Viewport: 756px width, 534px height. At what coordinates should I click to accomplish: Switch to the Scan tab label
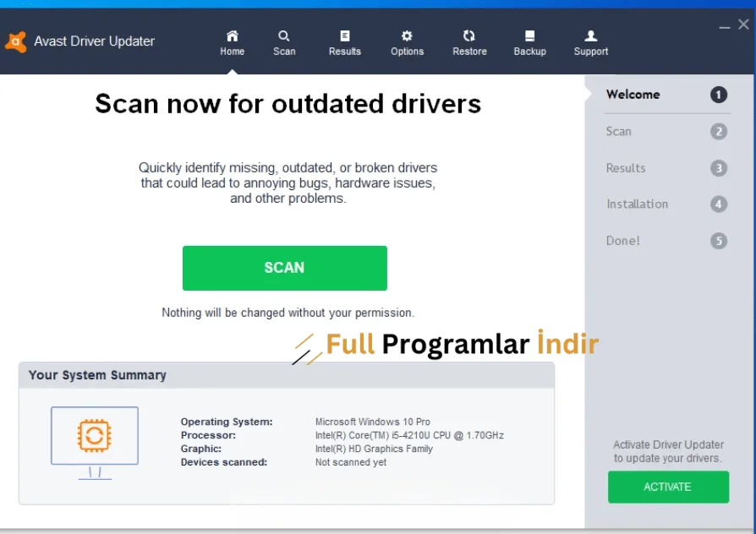pyautogui.click(x=284, y=51)
